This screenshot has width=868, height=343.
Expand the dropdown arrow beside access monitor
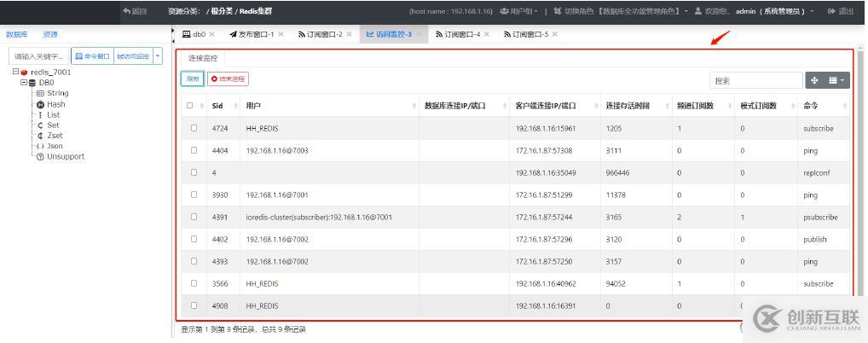(158, 56)
